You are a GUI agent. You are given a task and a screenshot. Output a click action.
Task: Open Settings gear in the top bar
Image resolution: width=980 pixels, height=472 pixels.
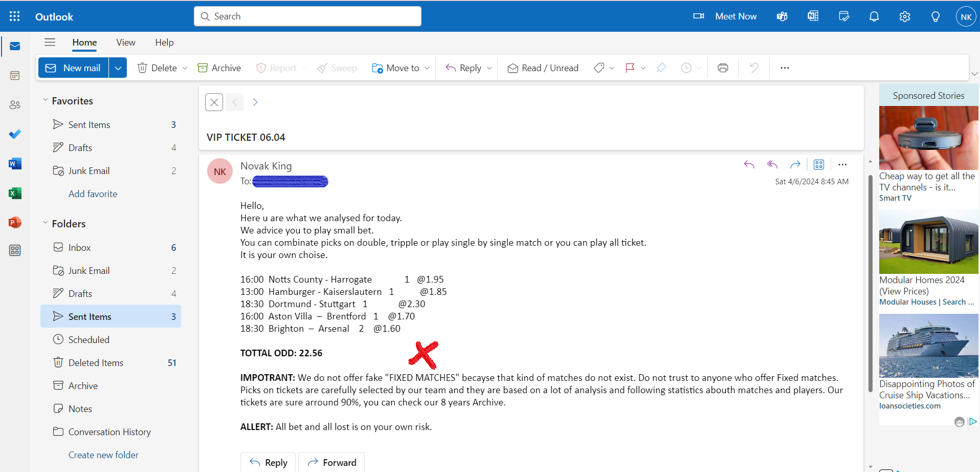click(905, 16)
